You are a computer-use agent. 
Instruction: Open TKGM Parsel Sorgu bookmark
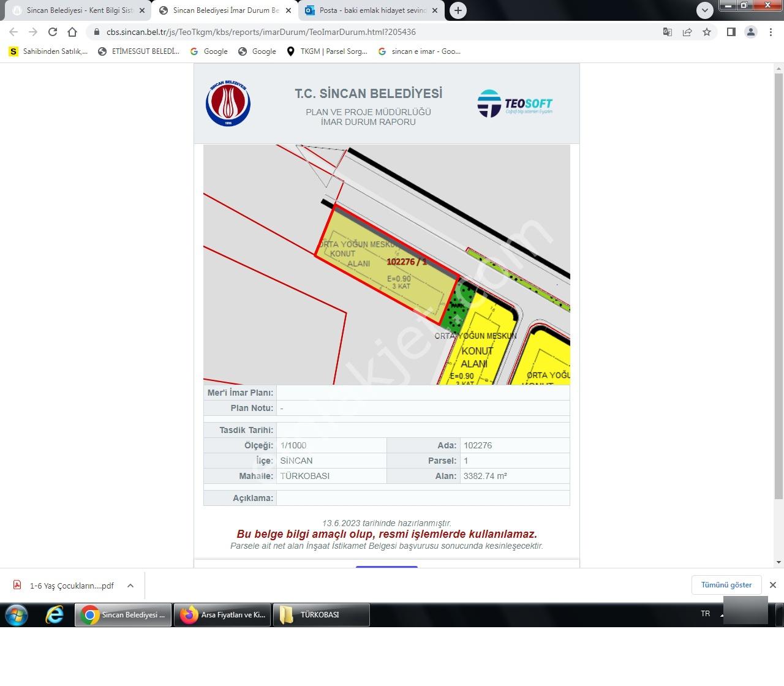click(327, 51)
